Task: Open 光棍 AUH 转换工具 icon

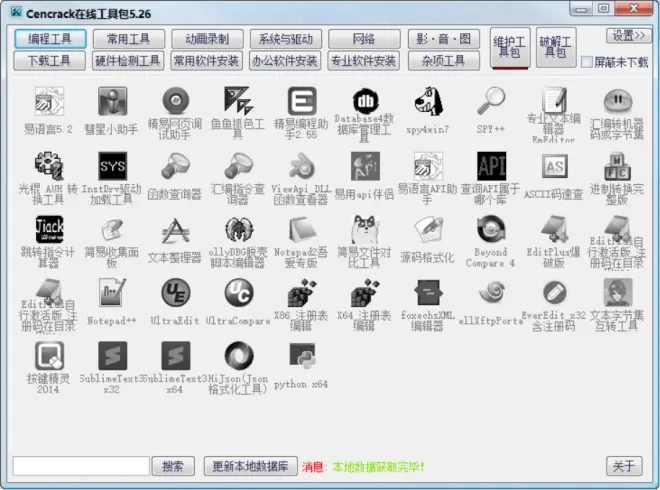Action: (49, 166)
